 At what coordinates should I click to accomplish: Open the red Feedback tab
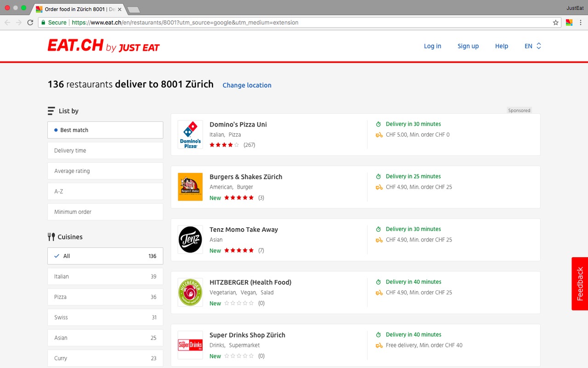pyautogui.click(x=580, y=284)
